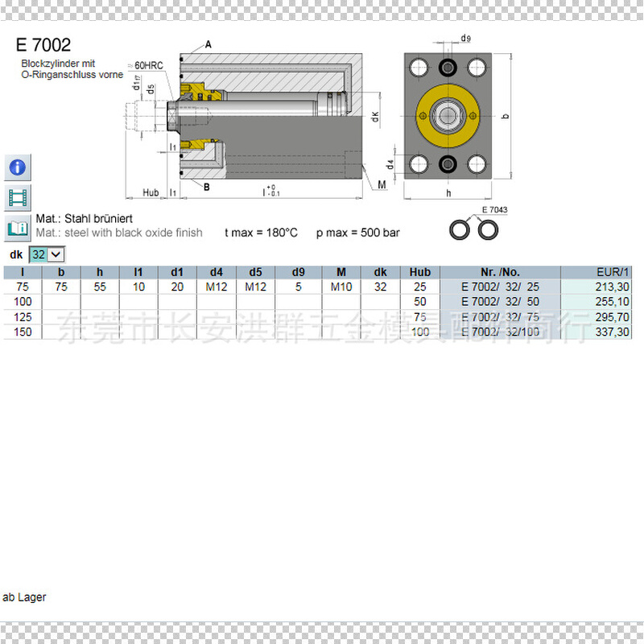Click the d1 column header
Viewport: 644px width, 644px height.
coord(177,272)
